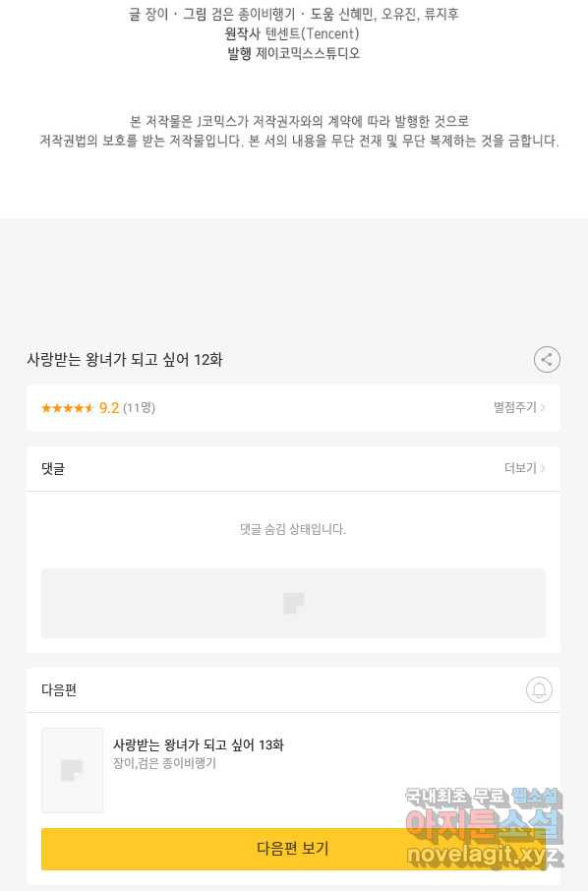This screenshot has width=588, height=891.
Task: Click the 다음편 section header
Action: click(59, 689)
